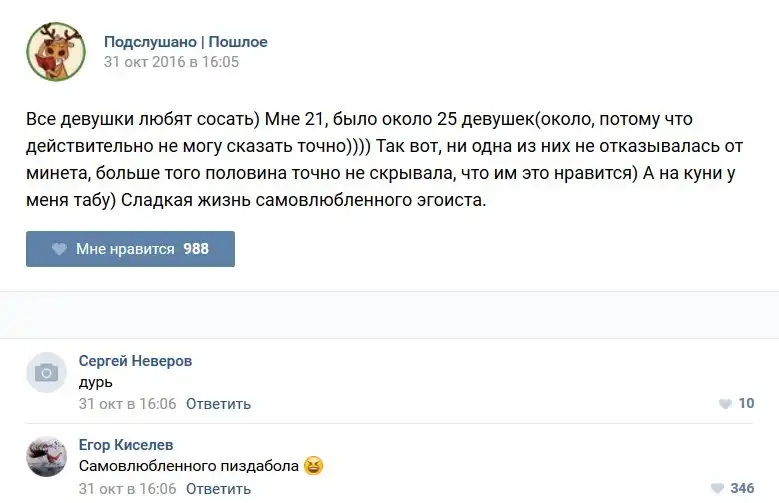This screenshot has width=779, height=503.
Task: Click the heart icon in the Мне нравится button
Action: (59, 249)
